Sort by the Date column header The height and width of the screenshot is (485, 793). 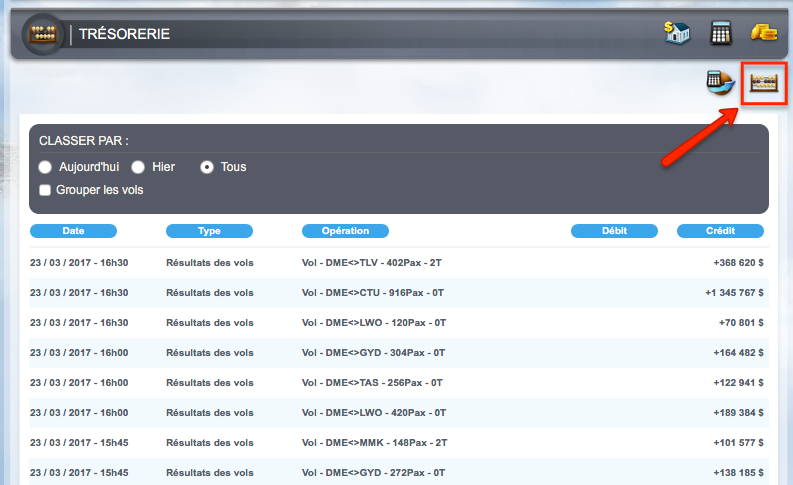pyautogui.click(x=73, y=231)
